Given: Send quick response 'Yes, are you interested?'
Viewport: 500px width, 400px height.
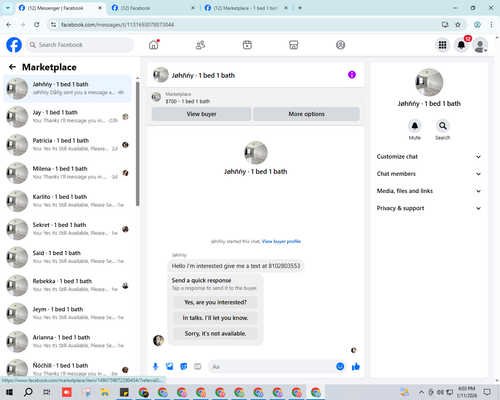Looking at the screenshot, I should [x=215, y=302].
